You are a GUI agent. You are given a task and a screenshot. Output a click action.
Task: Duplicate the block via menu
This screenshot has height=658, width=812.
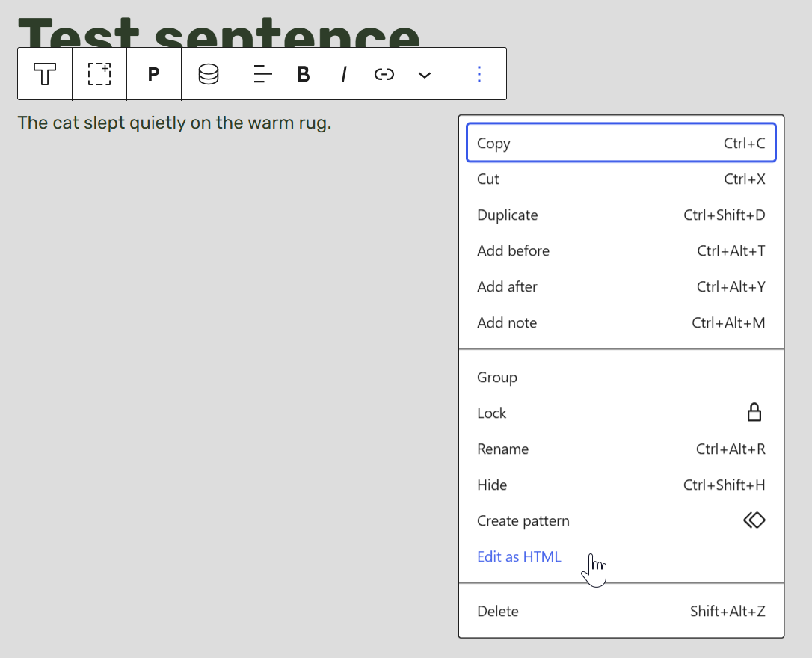click(621, 215)
